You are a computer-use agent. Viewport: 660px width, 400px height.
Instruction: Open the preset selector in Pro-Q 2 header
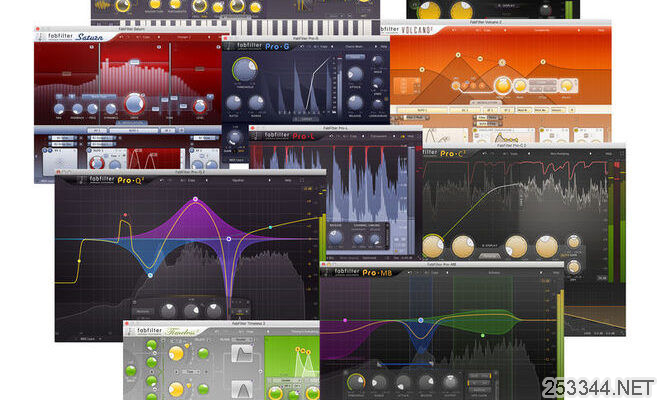pos(238,181)
